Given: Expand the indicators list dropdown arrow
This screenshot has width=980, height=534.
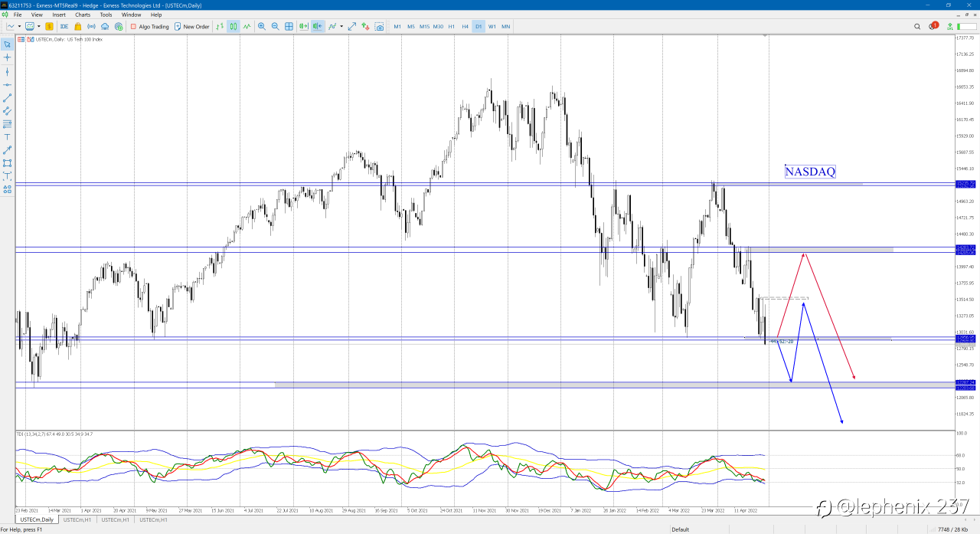Looking at the screenshot, I should pos(341,26).
